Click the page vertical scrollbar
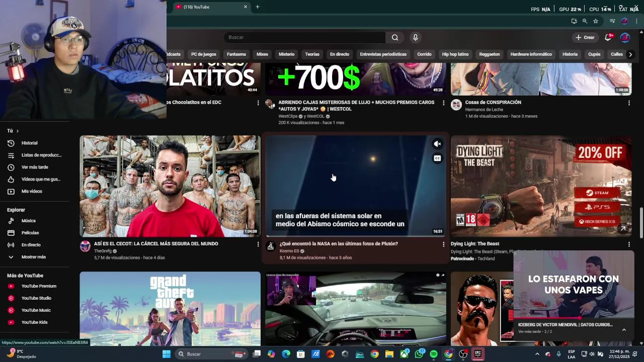 point(641,223)
